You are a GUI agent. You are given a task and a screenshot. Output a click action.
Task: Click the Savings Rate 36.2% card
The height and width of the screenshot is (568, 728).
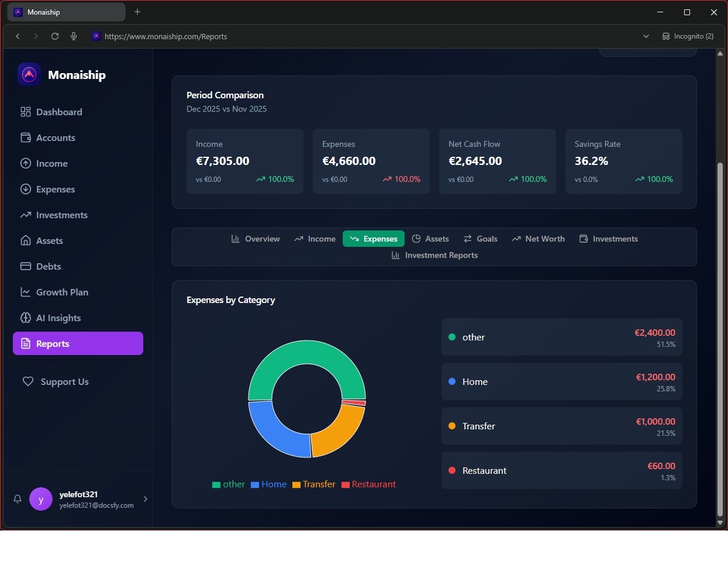pyautogui.click(x=624, y=161)
